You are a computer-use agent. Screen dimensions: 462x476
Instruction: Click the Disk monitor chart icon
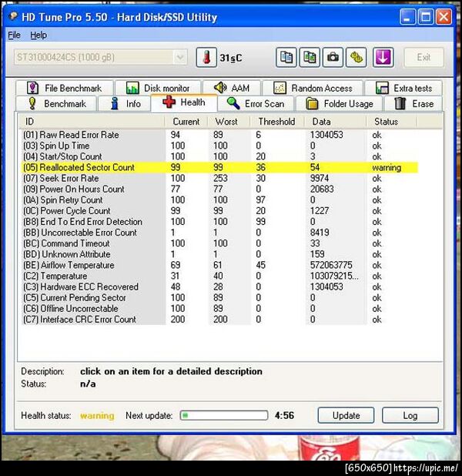[132, 88]
